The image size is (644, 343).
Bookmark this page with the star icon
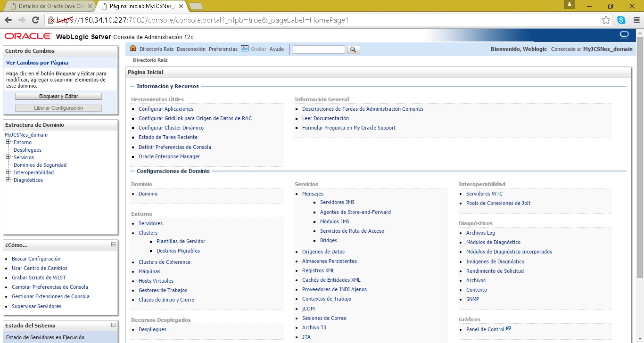click(x=606, y=20)
